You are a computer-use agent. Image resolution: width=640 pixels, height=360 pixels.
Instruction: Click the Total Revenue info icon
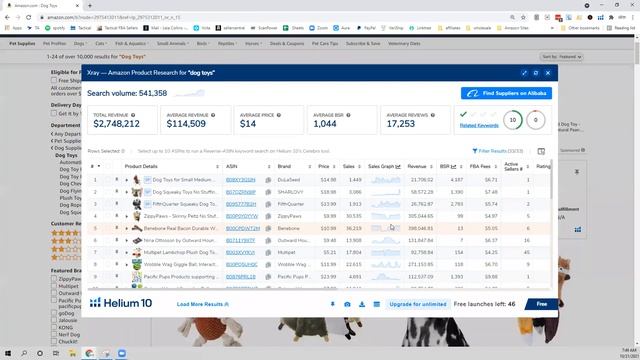click(x=133, y=115)
